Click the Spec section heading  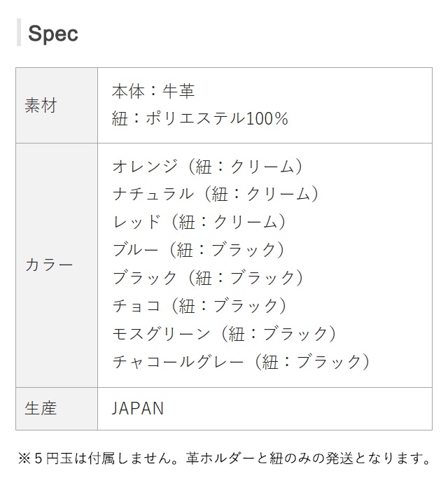pos(52,34)
